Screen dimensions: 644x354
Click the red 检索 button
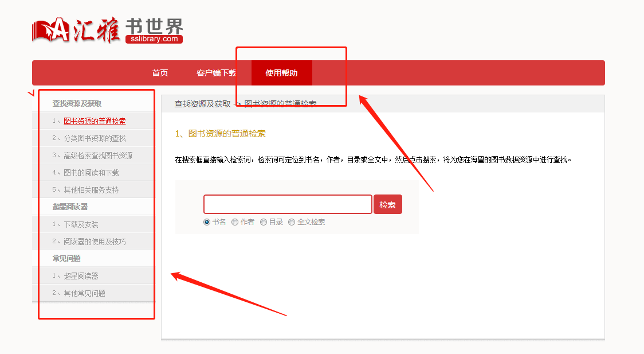[x=388, y=204]
